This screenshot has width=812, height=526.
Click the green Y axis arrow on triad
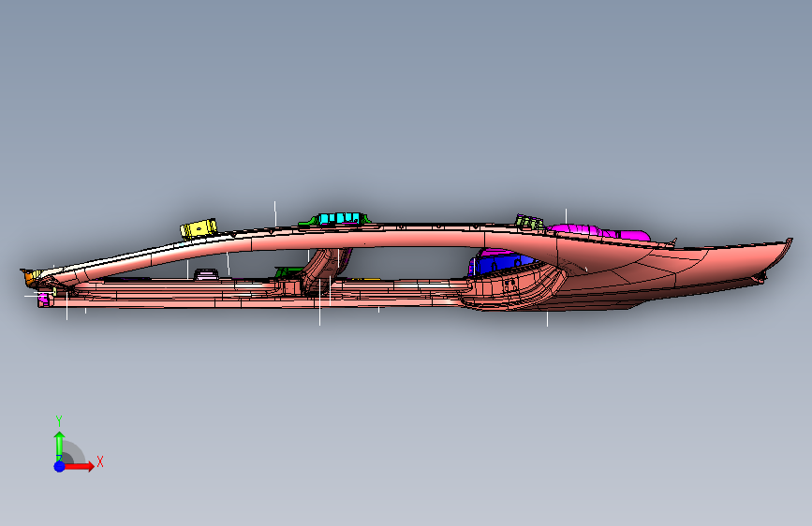coord(59,446)
